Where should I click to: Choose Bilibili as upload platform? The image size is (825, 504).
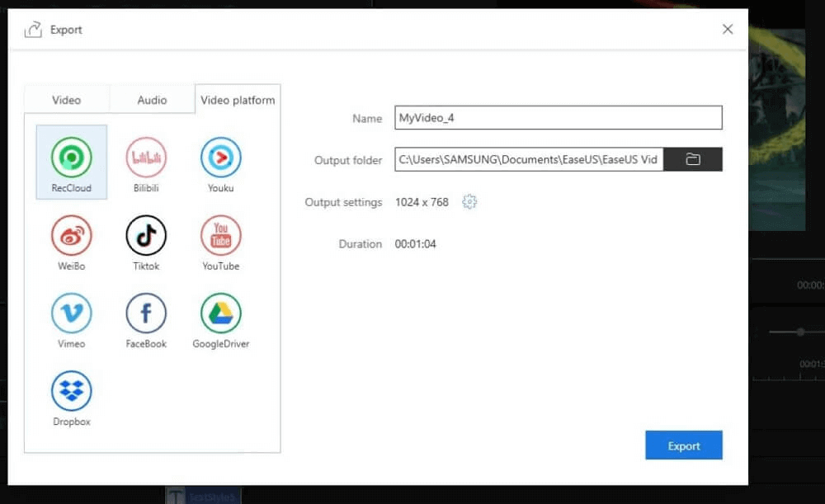[x=146, y=158]
